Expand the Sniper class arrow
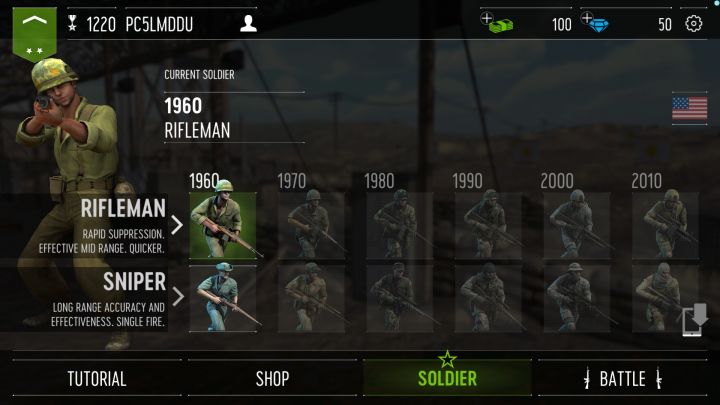 tap(178, 297)
